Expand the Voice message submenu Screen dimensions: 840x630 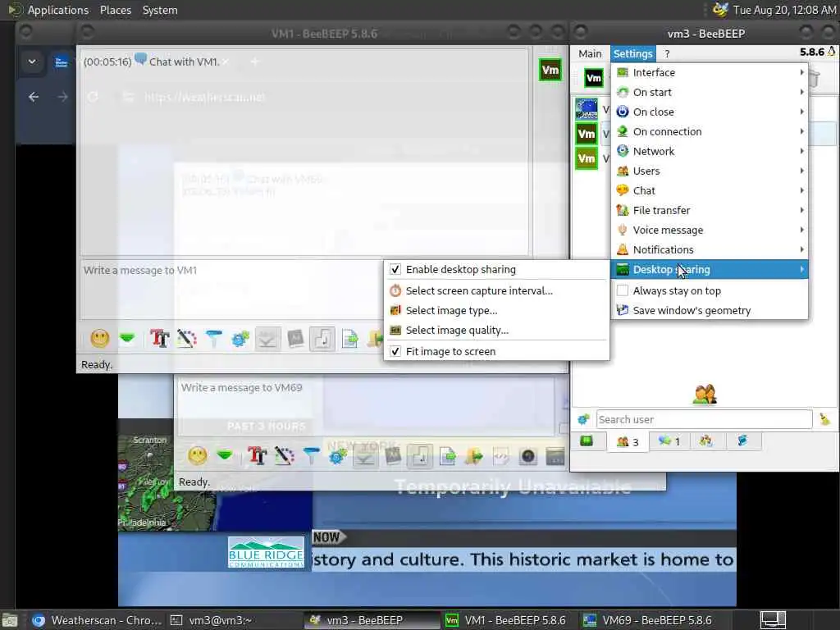[710, 230]
